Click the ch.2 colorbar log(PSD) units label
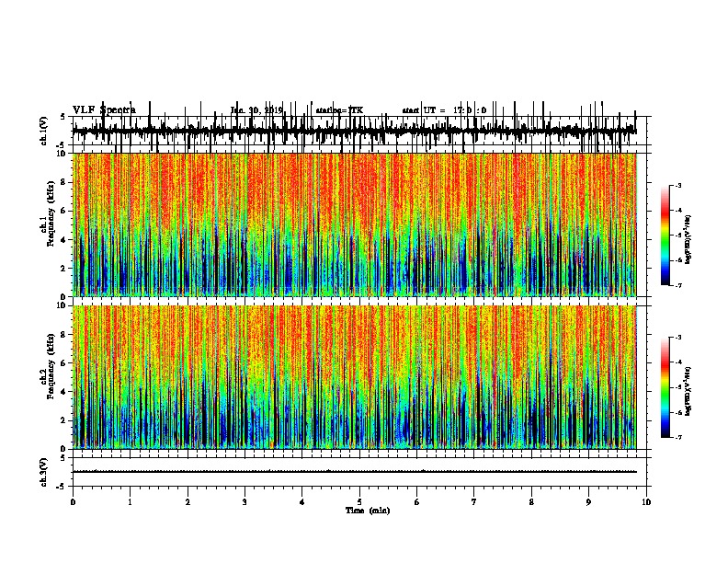Image resolution: width=728 pixels, height=563 pixels. click(688, 391)
